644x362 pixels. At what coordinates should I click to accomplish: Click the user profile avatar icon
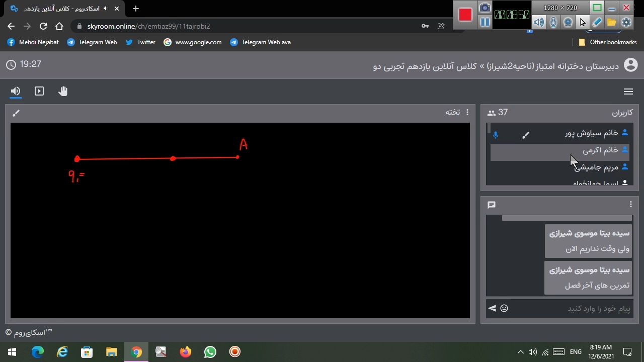630,65
